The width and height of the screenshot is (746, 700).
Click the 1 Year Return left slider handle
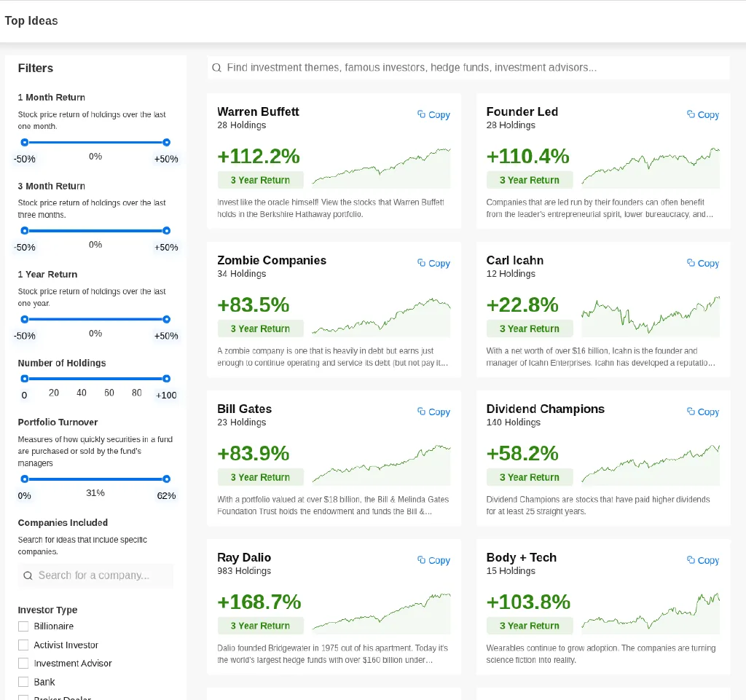[25, 319]
